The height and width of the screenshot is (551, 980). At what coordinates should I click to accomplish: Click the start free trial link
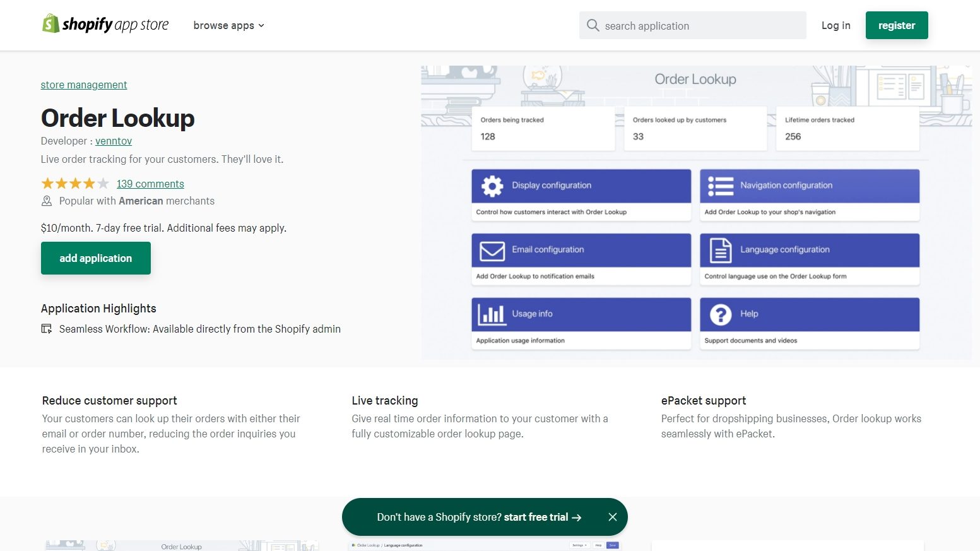(542, 517)
